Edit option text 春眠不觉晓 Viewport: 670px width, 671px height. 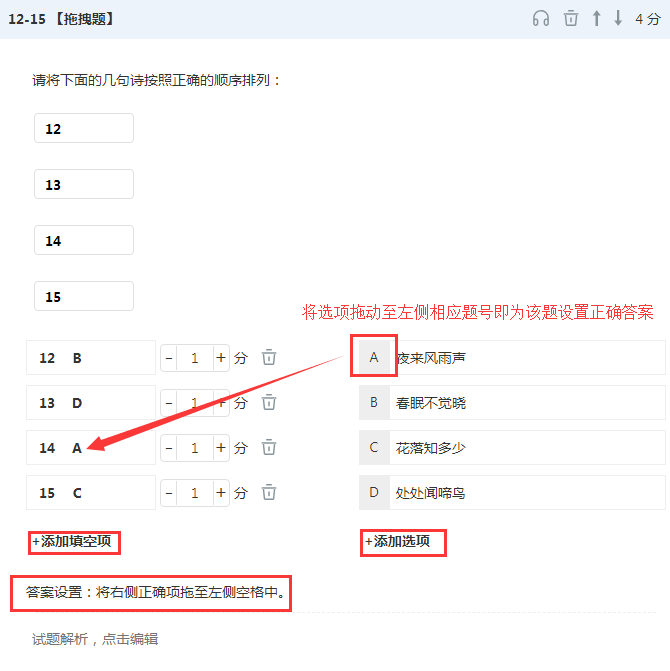[527, 402]
